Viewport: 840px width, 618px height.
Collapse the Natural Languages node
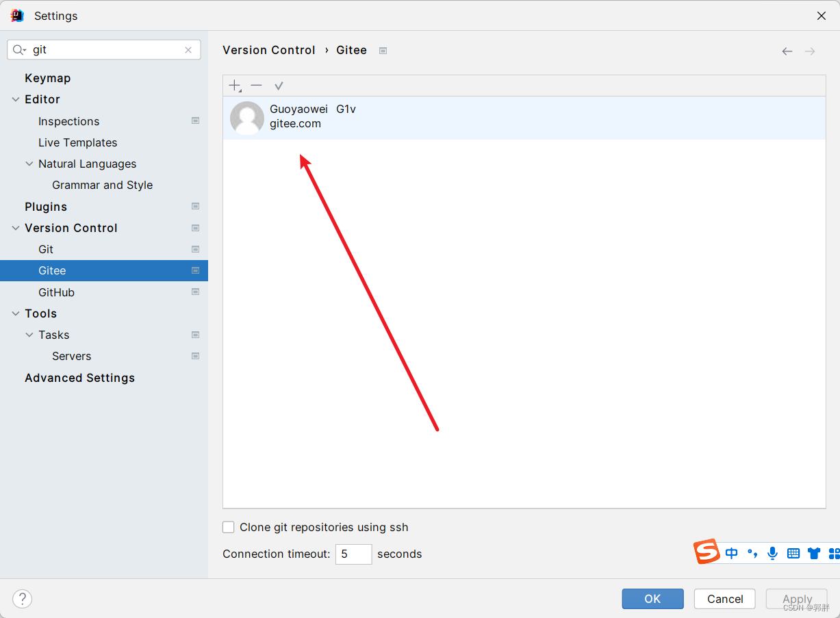pyautogui.click(x=29, y=164)
